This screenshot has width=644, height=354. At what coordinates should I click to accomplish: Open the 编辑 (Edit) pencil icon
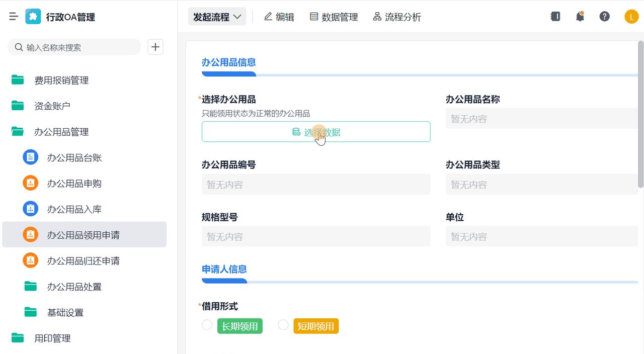click(268, 16)
